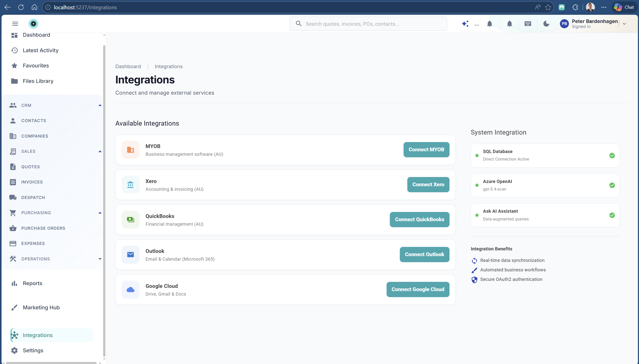Click the sidebar vertical scrollbar

tap(104, 201)
